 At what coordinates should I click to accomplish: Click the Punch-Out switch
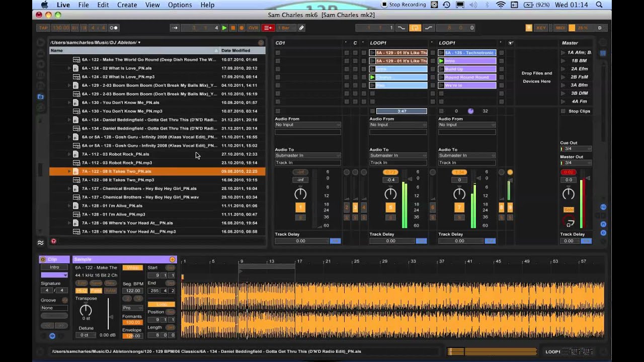[429, 28]
